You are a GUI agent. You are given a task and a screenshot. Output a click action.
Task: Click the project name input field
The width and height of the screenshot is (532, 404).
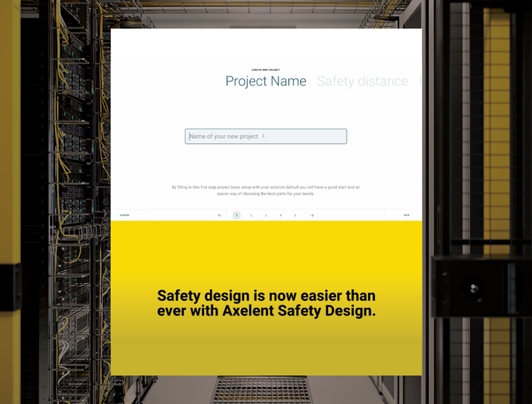(x=266, y=137)
